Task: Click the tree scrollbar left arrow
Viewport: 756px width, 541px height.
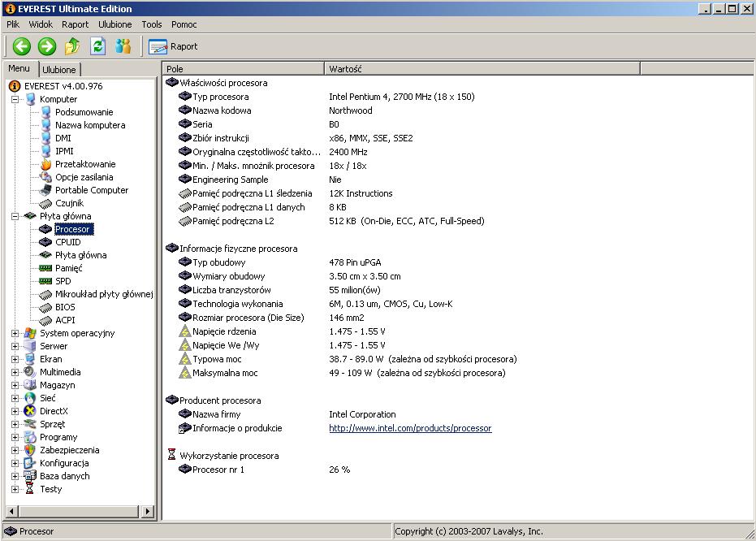Action: (x=12, y=511)
